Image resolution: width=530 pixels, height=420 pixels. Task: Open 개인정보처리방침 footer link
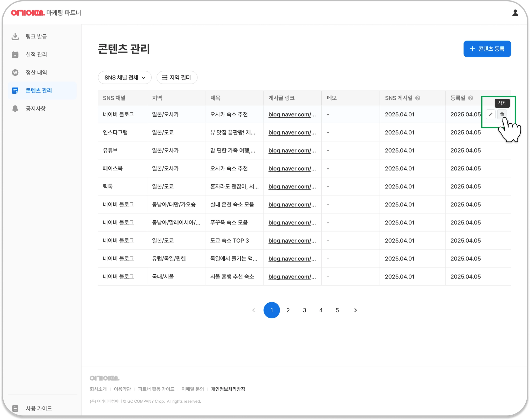228,389
